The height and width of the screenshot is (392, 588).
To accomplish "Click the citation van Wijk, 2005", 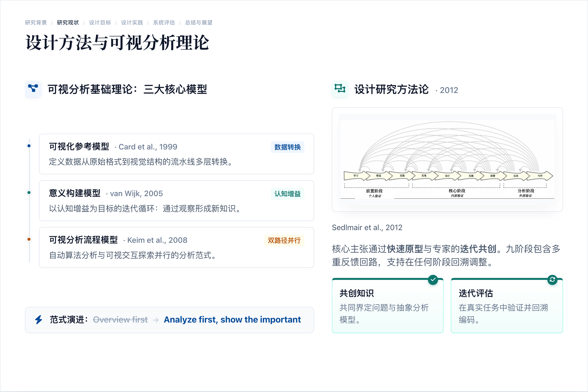I will [x=136, y=194].
